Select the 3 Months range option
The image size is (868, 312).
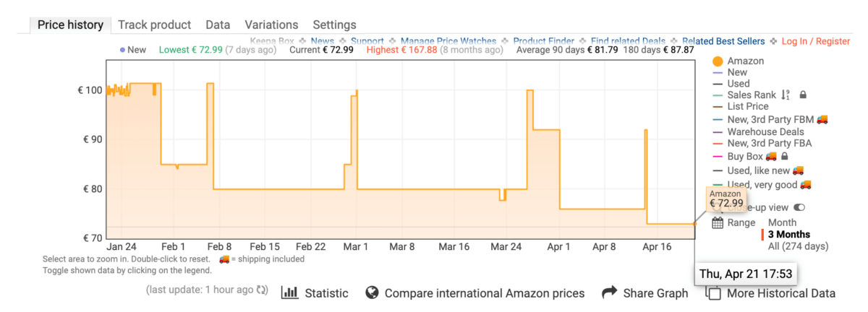tap(788, 234)
